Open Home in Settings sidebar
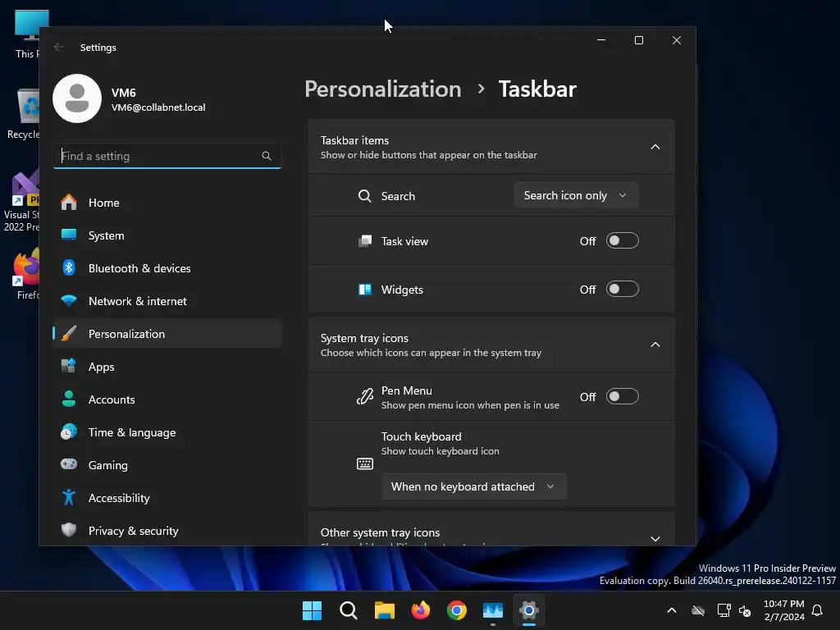840x630 pixels. pos(167,203)
